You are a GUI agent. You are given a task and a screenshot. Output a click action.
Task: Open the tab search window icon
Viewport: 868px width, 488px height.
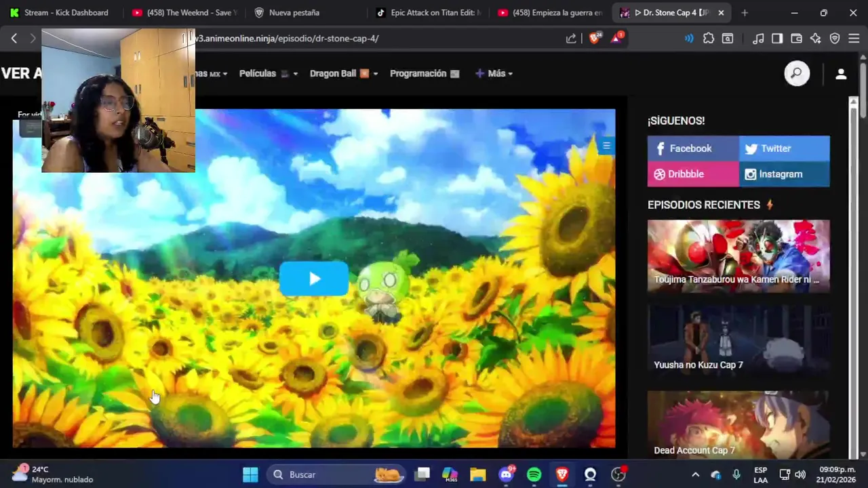728,39
